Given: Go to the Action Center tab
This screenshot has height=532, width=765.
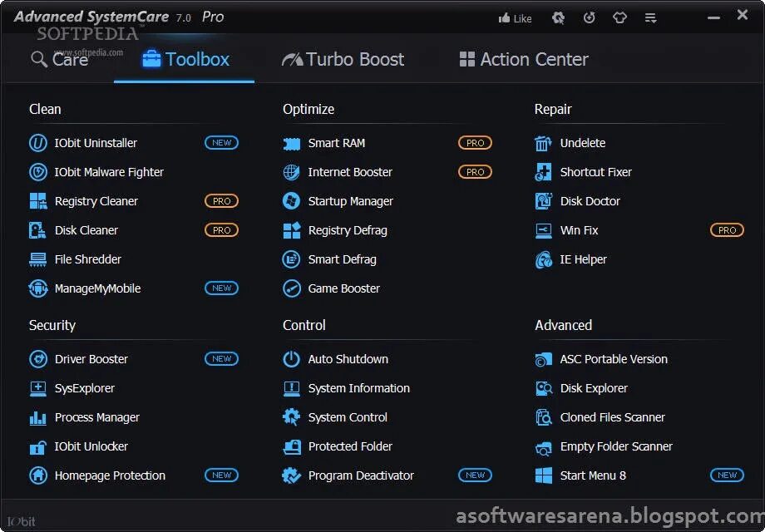Looking at the screenshot, I should pos(524,60).
